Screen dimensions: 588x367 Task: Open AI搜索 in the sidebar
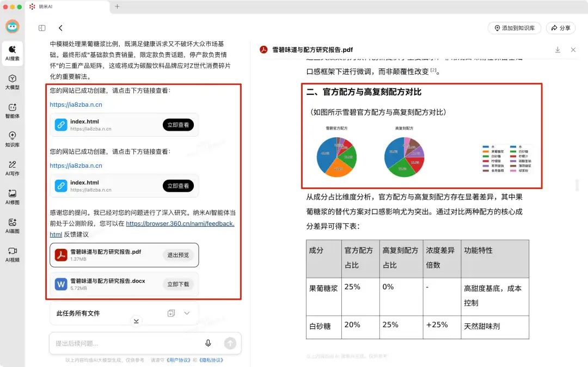[x=13, y=53]
